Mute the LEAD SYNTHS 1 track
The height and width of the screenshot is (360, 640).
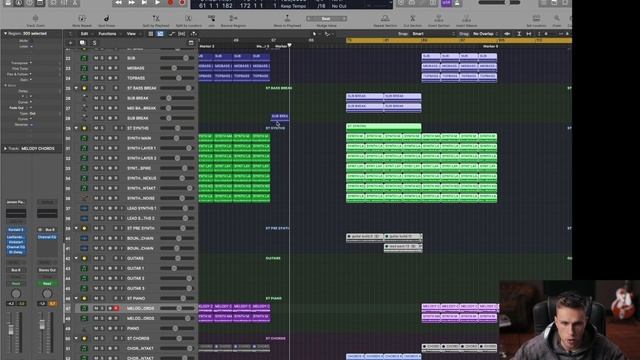96,208
